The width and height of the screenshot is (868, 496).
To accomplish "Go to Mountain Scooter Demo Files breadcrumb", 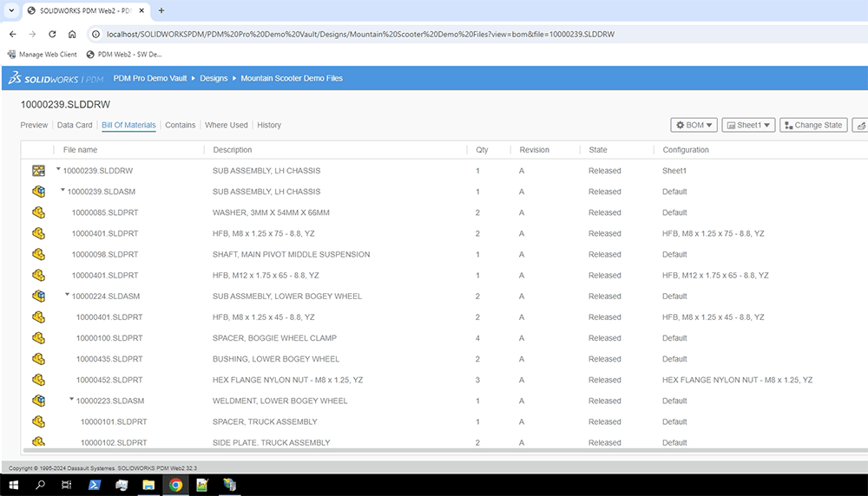I will pyautogui.click(x=292, y=79).
